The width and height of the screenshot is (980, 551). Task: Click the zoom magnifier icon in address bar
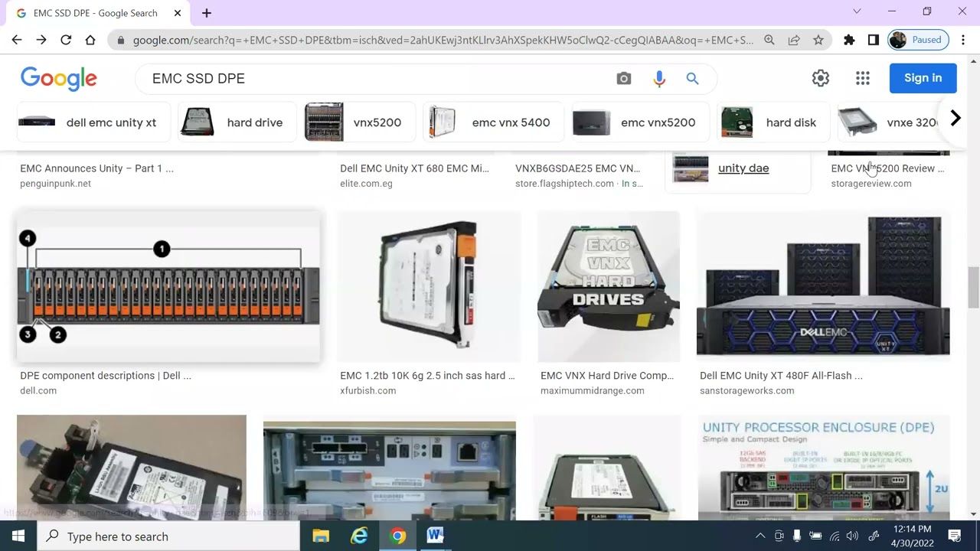pos(769,40)
